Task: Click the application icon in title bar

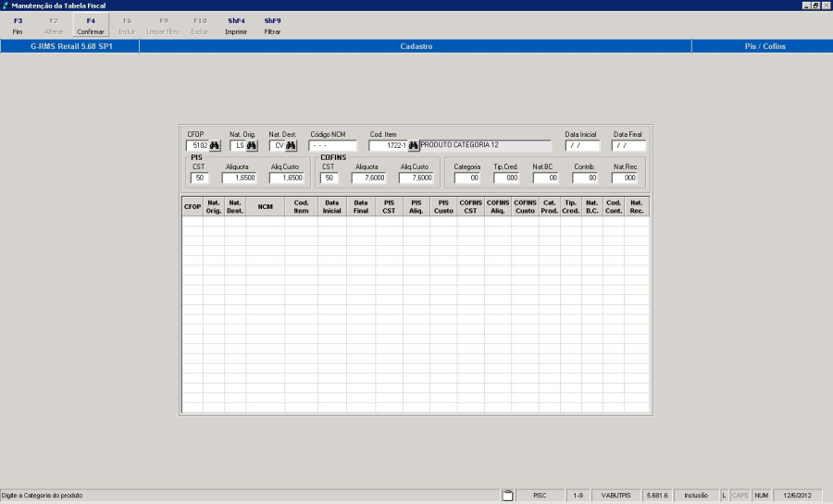Action: [6, 6]
